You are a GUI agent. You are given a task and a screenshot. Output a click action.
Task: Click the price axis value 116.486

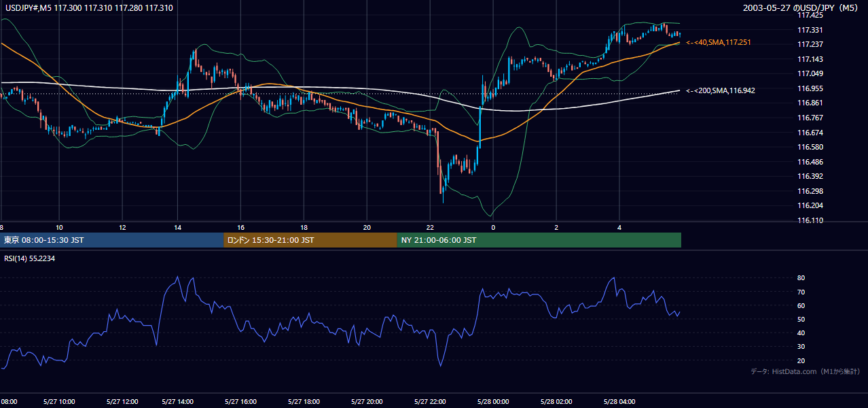(x=811, y=162)
